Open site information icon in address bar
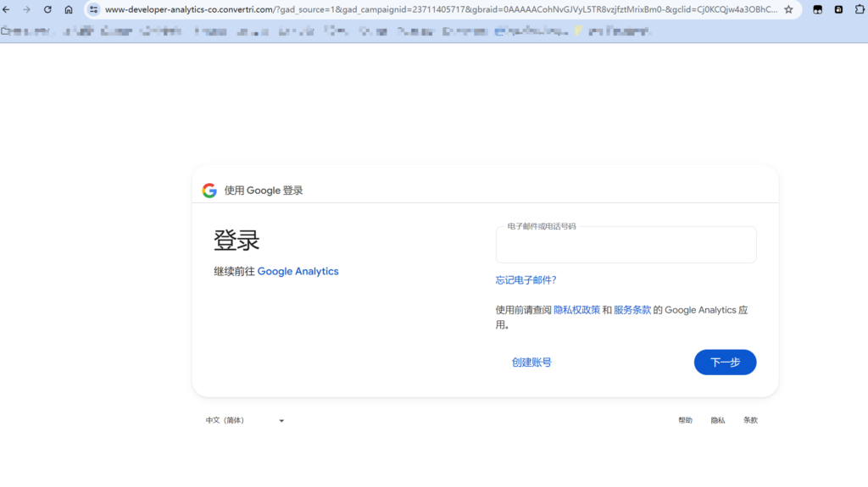The image size is (868, 487). coord(93,9)
